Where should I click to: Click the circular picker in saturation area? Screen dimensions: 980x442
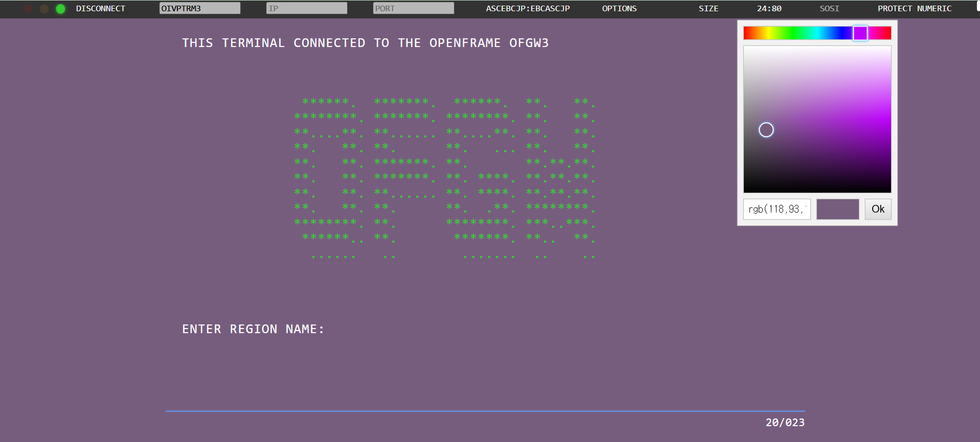point(766,130)
